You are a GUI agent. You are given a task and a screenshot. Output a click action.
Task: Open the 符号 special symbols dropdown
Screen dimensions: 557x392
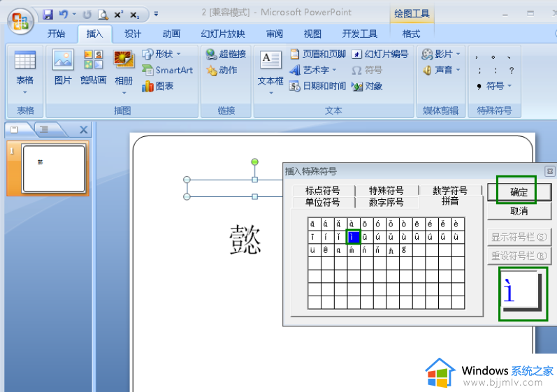point(495,86)
